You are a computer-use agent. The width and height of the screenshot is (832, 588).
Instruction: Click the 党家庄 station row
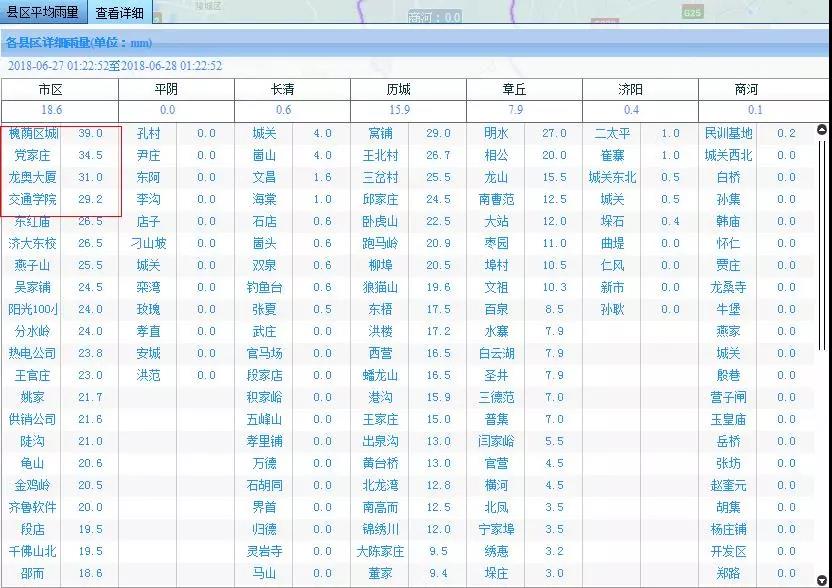59,155
